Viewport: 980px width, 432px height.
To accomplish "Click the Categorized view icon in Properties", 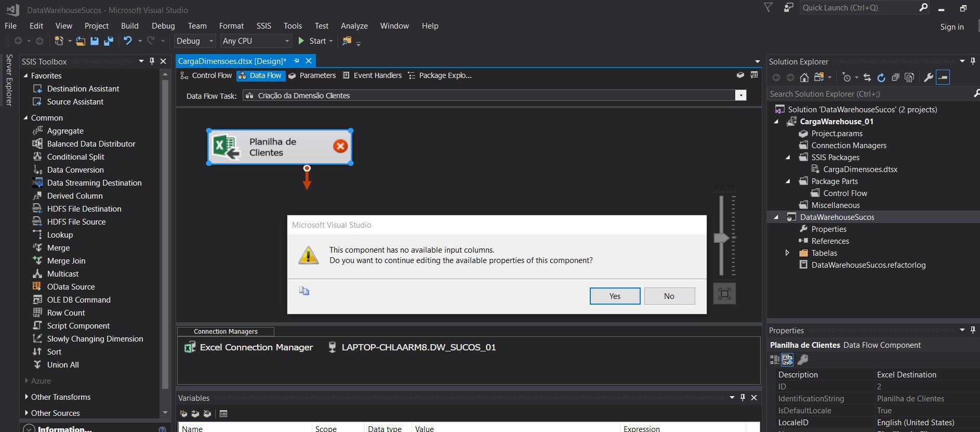I will [774, 359].
